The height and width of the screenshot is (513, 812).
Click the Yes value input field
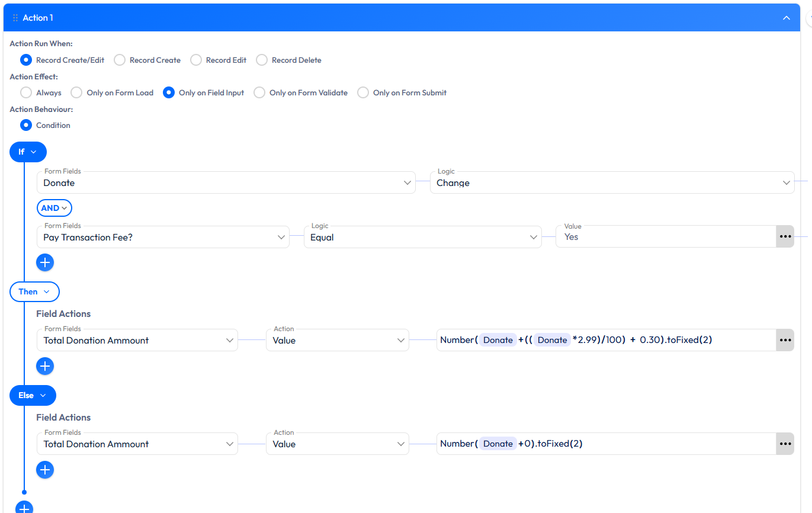[666, 236]
